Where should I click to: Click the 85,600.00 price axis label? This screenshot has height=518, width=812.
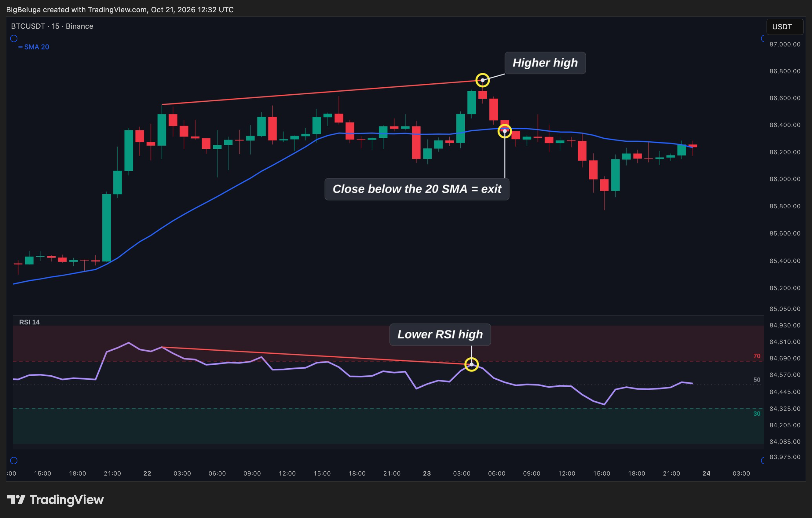click(785, 233)
